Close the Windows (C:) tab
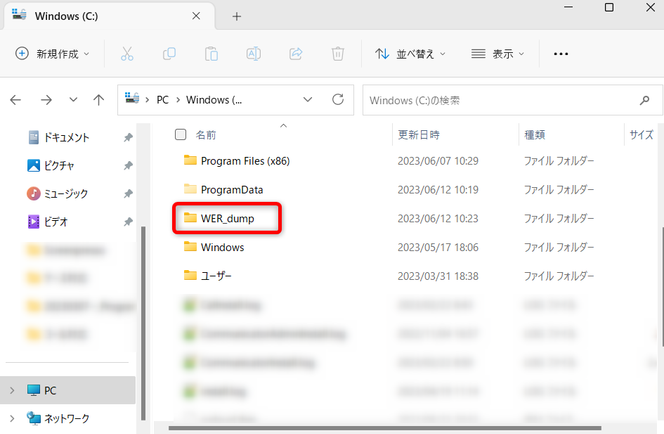 pos(196,16)
